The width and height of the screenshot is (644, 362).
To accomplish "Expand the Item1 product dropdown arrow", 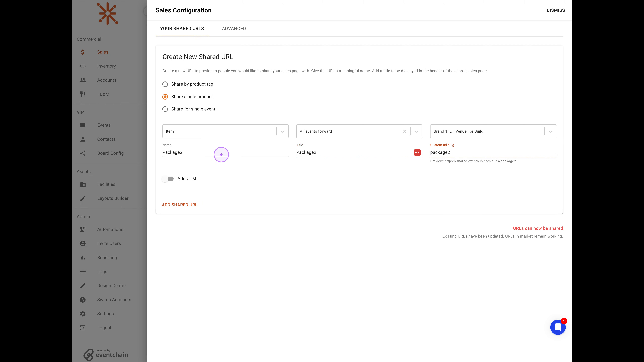I will (x=283, y=131).
